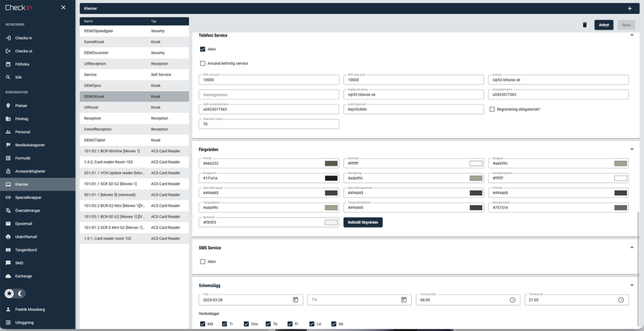Click the Förboka calendar icon

point(8,64)
